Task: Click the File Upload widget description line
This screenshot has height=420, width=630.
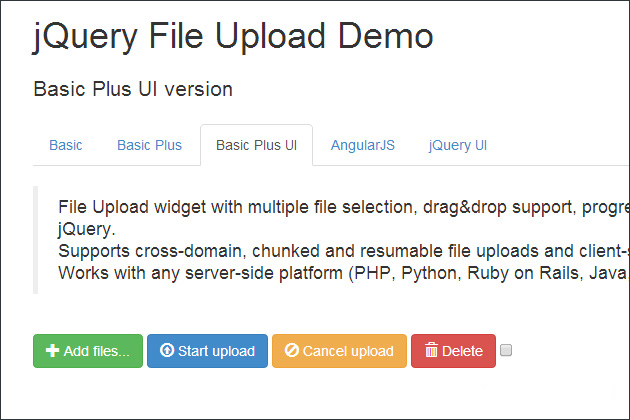Action: (x=344, y=207)
